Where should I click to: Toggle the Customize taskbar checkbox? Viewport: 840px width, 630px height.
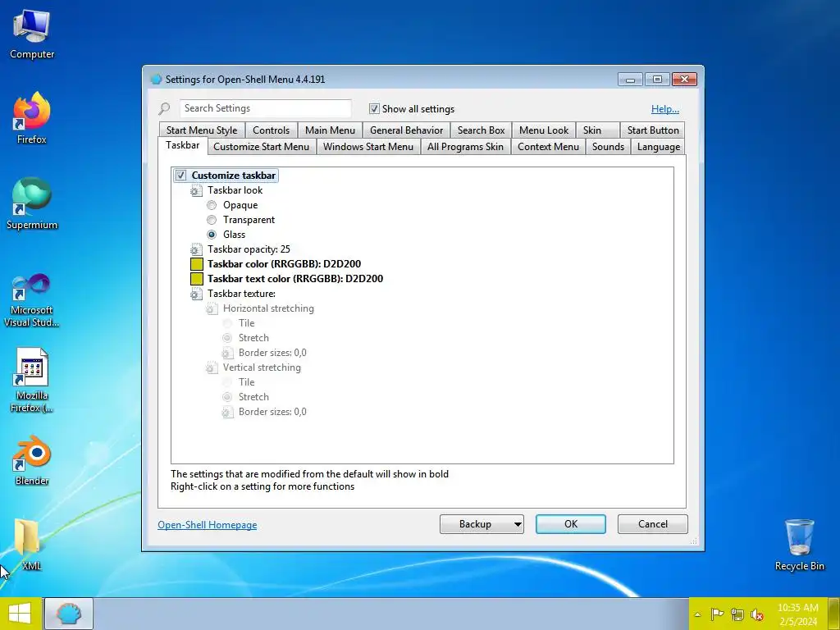[x=181, y=176]
